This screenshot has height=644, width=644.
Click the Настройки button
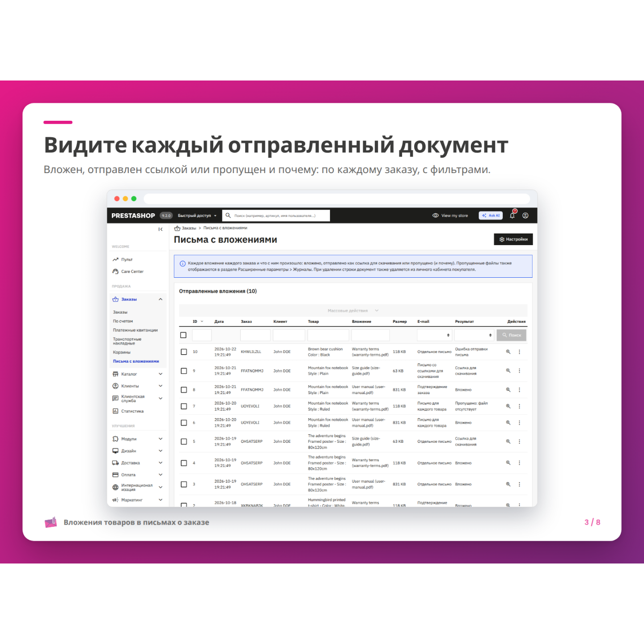(x=513, y=239)
